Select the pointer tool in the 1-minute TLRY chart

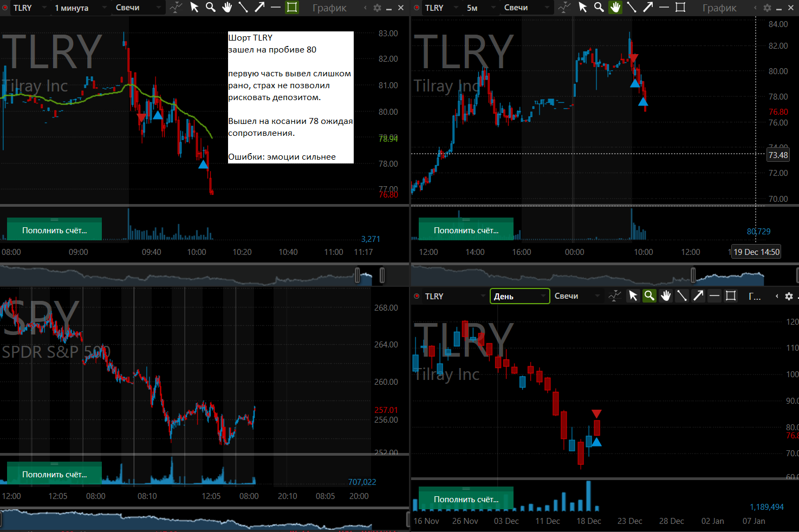pyautogui.click(x=194, y=8)
